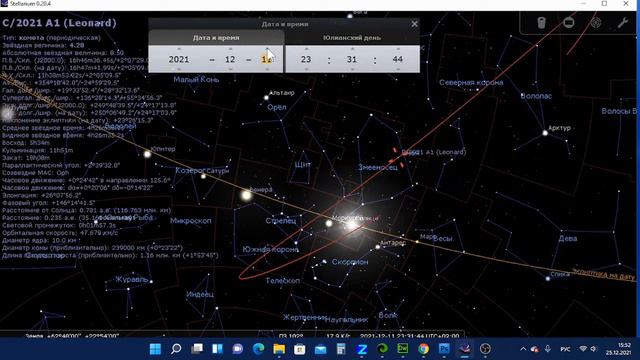Select the star Арктур
Image resolution: width=640 pixels, height=360 pixels.
click(x=545, y=133)
